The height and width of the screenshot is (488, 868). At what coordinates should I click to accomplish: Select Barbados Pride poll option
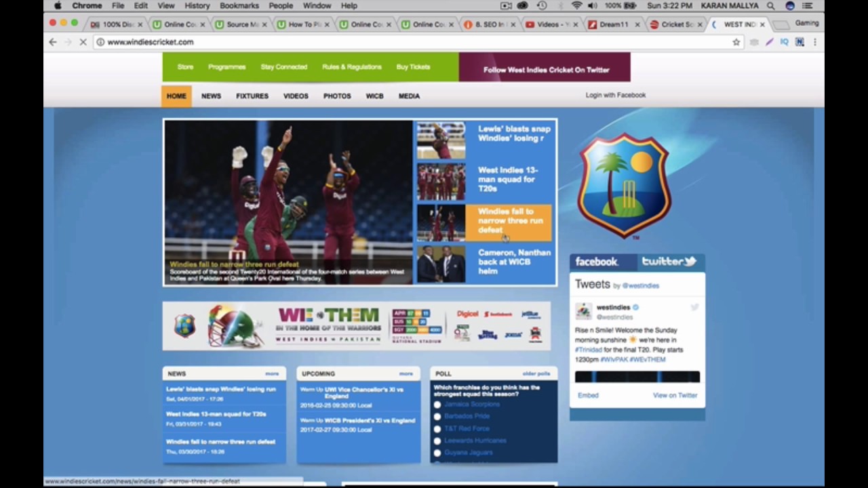pyautogui.click(x=437, y=416)
